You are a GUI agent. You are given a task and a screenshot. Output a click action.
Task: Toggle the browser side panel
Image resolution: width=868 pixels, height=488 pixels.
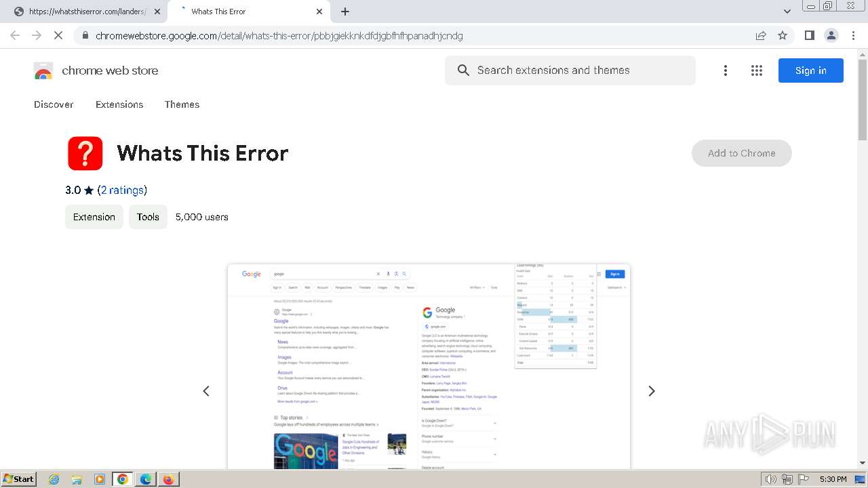tap(809, 35)
